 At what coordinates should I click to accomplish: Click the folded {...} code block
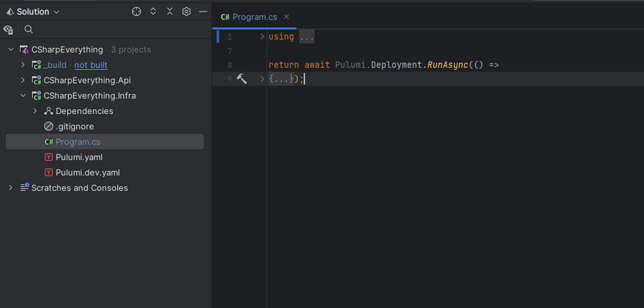pos(282,79)
